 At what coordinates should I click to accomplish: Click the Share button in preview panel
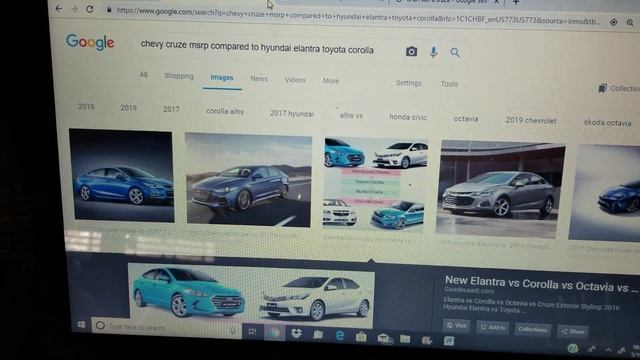[573, 331]
